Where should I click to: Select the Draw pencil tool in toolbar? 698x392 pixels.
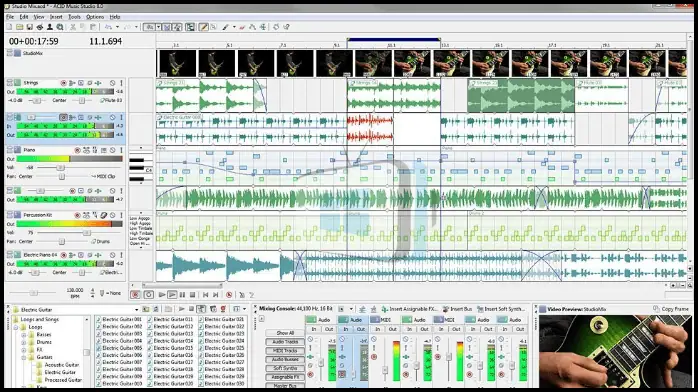click(203, 27)
